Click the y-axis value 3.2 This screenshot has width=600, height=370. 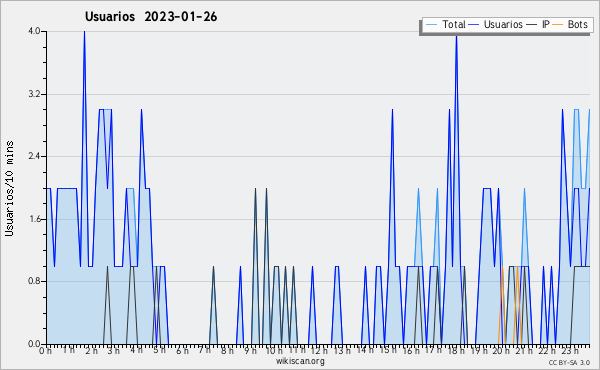(34, 94)
